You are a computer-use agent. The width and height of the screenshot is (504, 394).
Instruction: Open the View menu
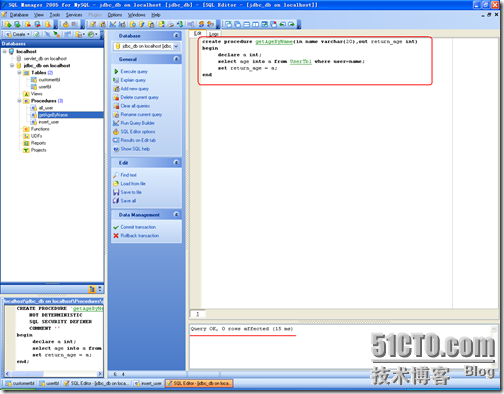(39, 15)
